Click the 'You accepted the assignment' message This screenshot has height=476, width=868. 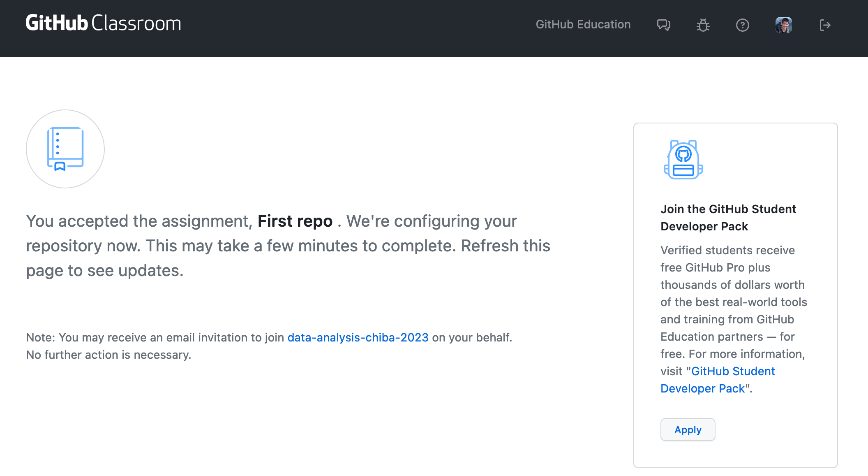click(x=139, y=221)
